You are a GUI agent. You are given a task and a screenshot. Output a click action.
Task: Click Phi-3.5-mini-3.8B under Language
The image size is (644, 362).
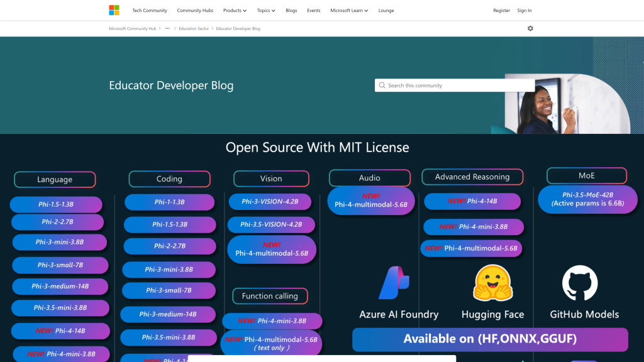point(60,308)
